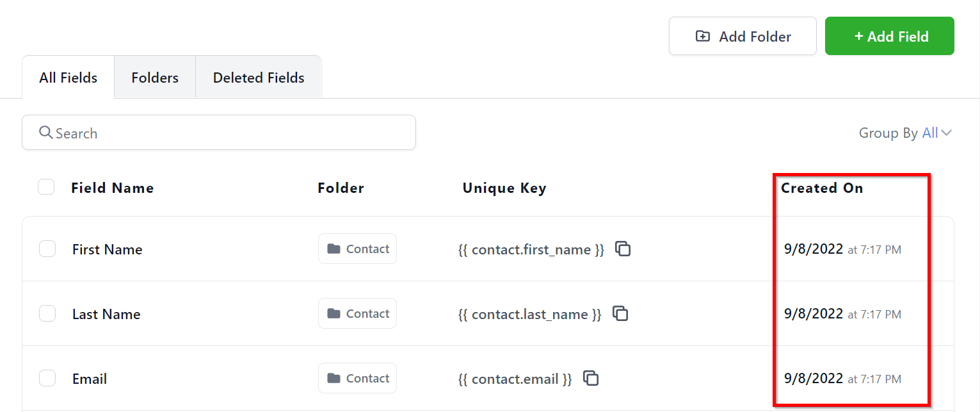Switch to the Folders tab
The width and height of the screenshot is (980, 412).
tap(155, 78)
